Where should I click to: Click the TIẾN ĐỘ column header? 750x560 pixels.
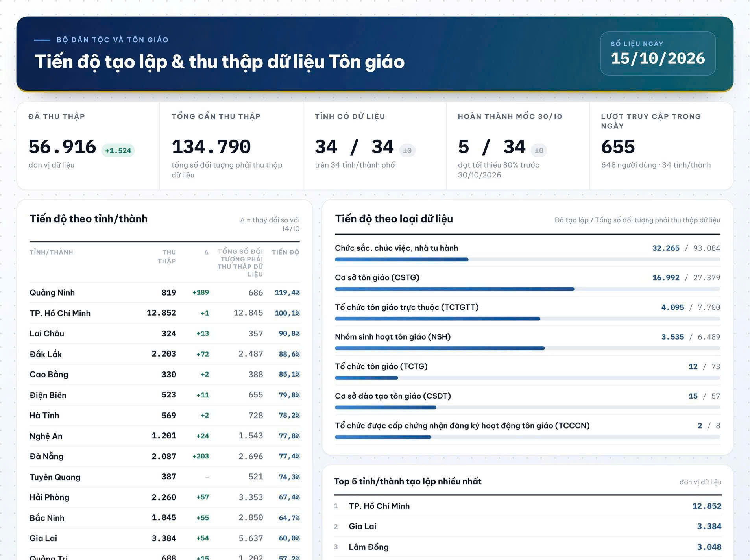(x=286, y=252)
